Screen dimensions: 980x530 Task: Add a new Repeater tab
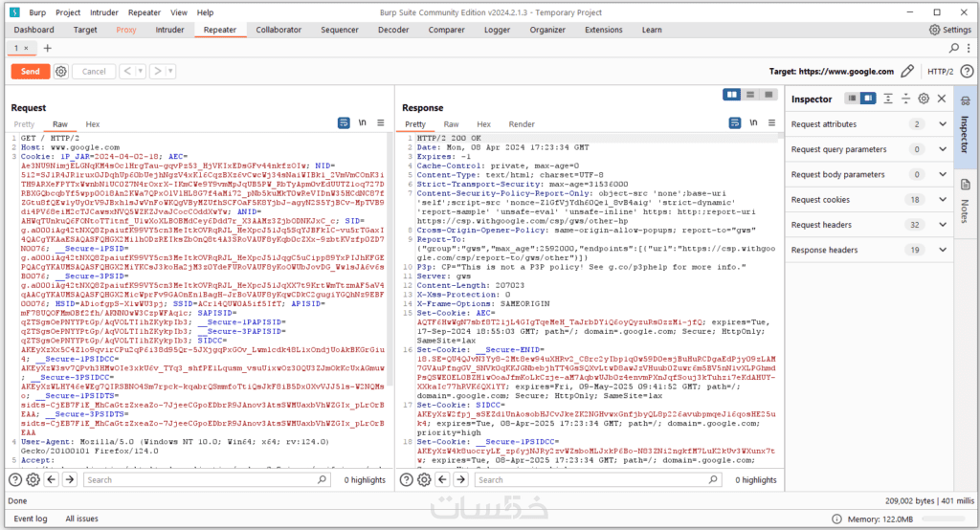(48, 48)
